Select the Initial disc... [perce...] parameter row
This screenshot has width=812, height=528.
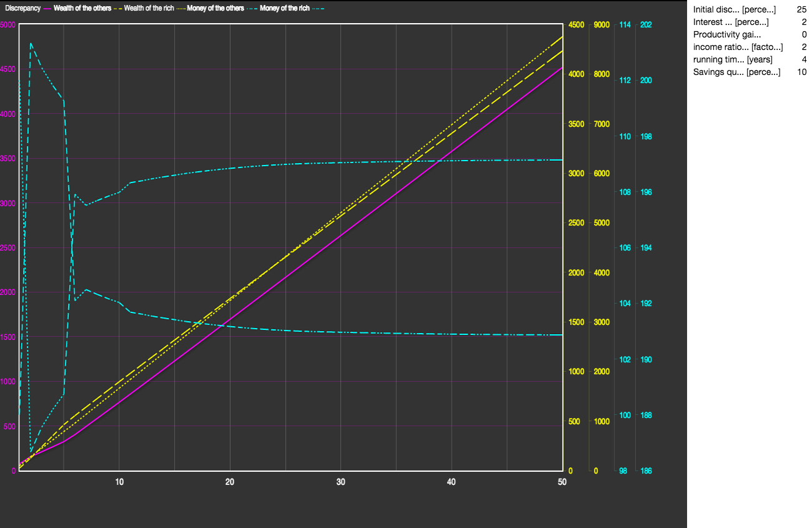[750, 9]
